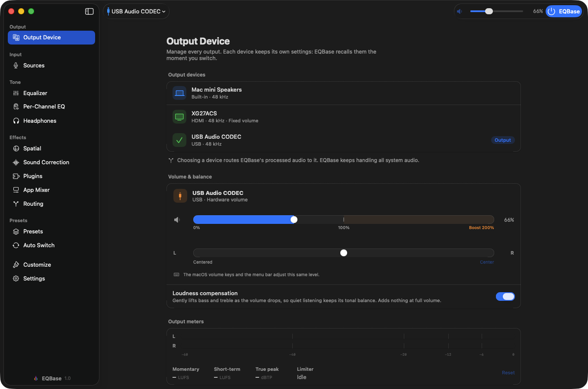Click the Center balance link

click(487, 262)
